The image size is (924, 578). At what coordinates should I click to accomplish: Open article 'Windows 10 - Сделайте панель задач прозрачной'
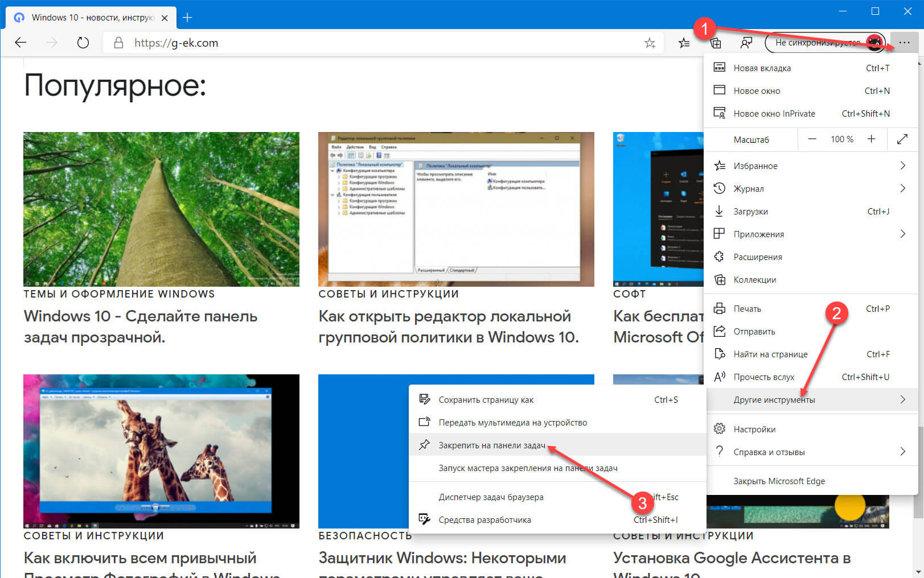(x=141, y=327)
